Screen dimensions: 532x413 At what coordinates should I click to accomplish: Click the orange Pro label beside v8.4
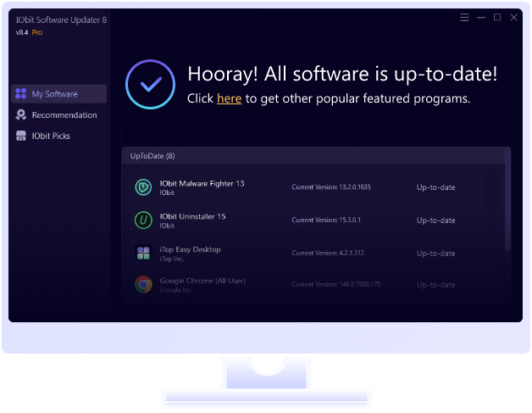click(37, 32)
